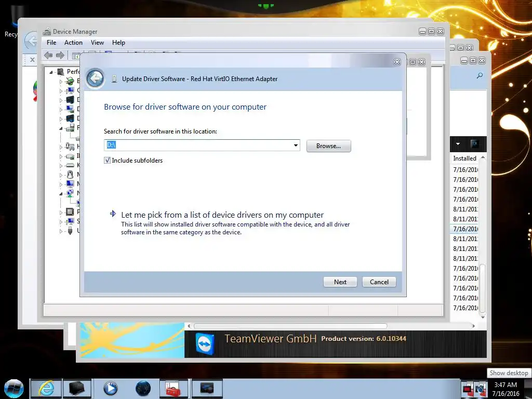Open the File menu in Device Manager
Viewport: 532px width, 399px height.
click(51, 43)
